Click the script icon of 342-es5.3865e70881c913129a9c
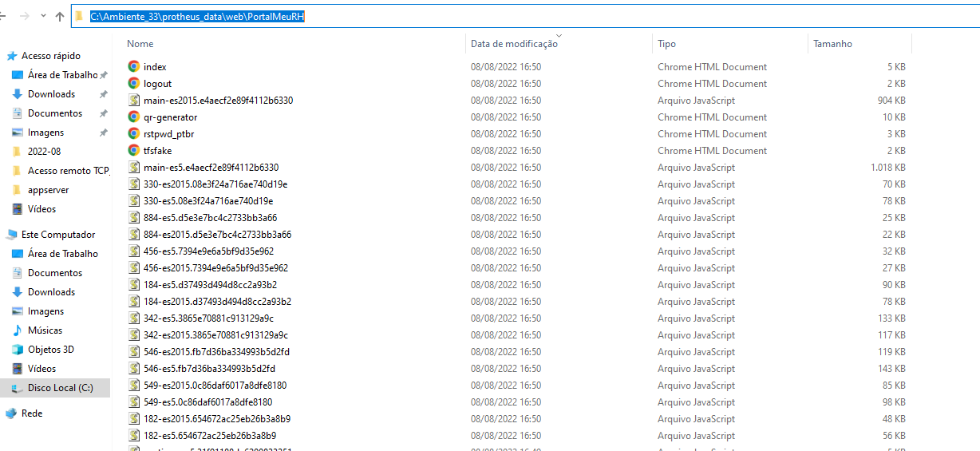This screenshot has width=980, height=451. tap(135, 318)
